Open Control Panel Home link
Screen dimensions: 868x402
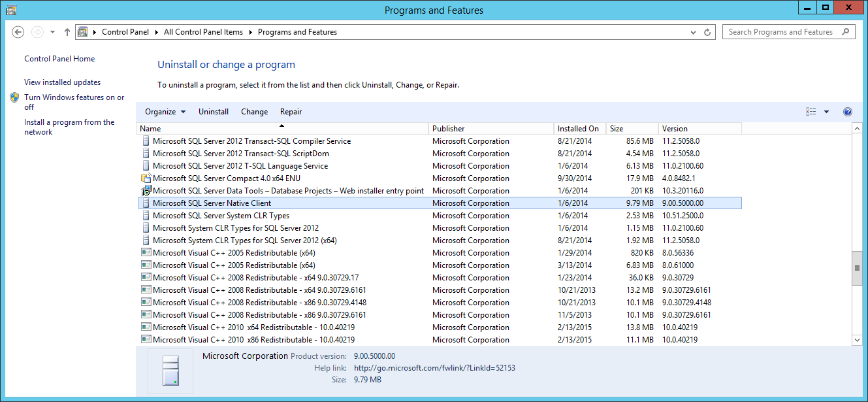pos(59,59)
